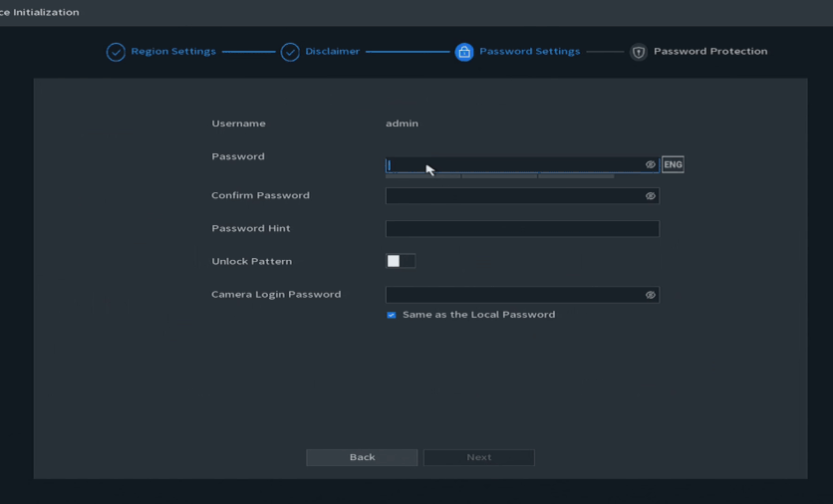Focus the Password input field
This screenshot has width=833, height=504.
point(513,165)
